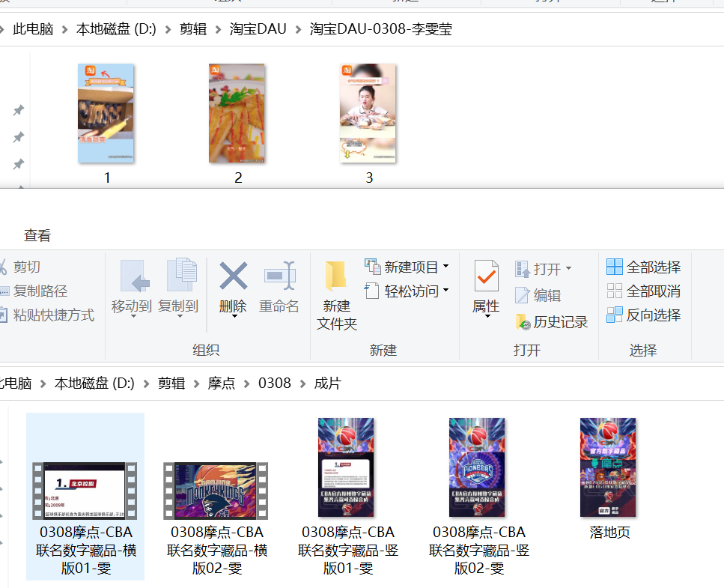Click top pin icon in upper window sidebar
The height and width of the screenshot is (588, 724).
[x=19, y=110]
